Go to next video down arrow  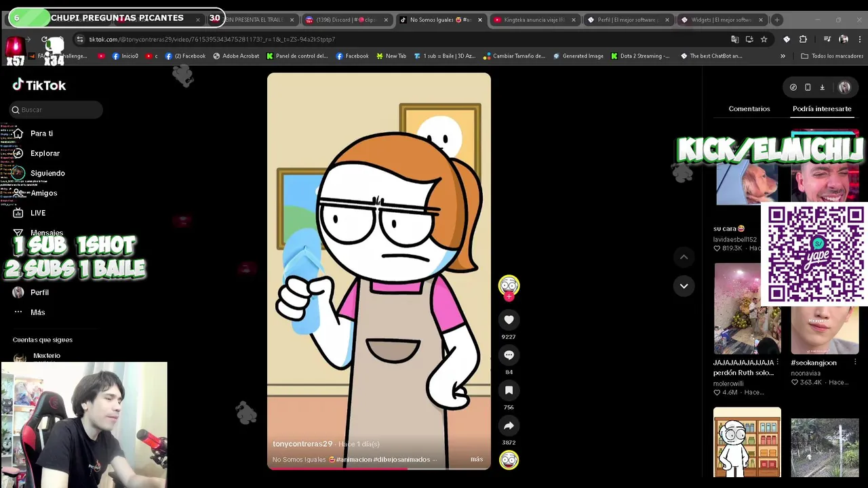684,286
